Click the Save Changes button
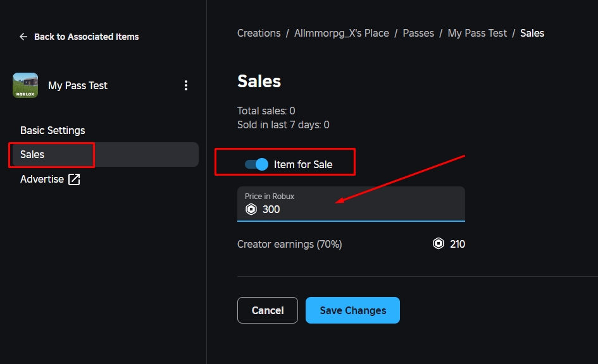This screenshot has height=364, width=598. [x=352, y=310]
